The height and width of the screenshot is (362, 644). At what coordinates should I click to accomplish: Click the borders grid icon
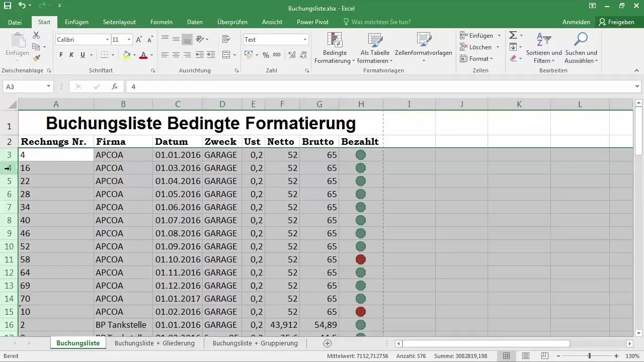104,55
